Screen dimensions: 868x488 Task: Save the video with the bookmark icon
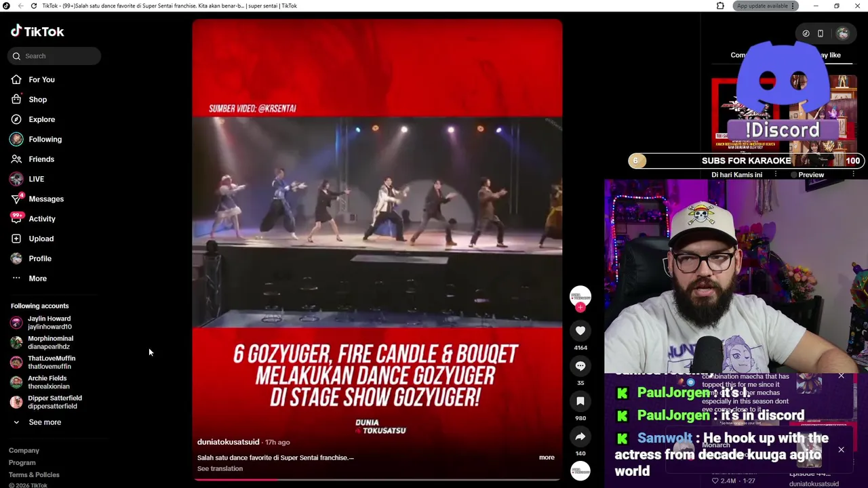[580, 401]
